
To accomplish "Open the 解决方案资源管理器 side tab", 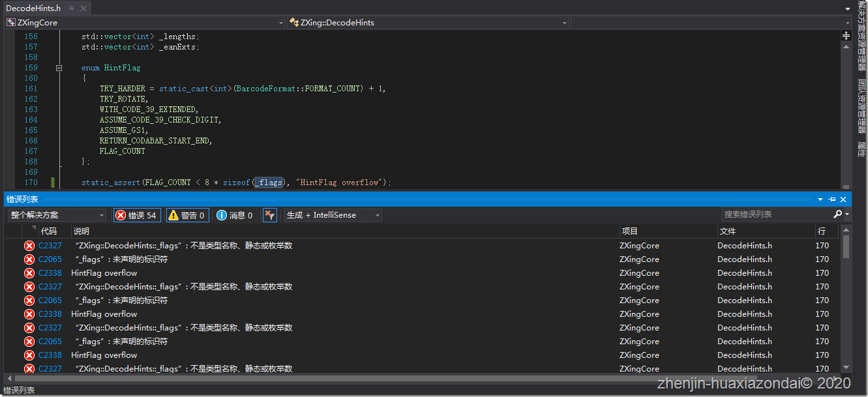I will point(862,35).
